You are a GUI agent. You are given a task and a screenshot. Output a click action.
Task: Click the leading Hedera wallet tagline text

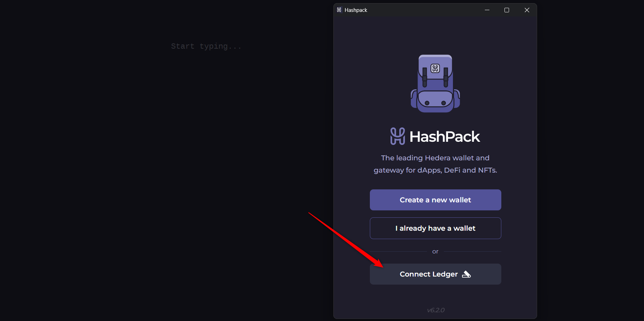435,164
